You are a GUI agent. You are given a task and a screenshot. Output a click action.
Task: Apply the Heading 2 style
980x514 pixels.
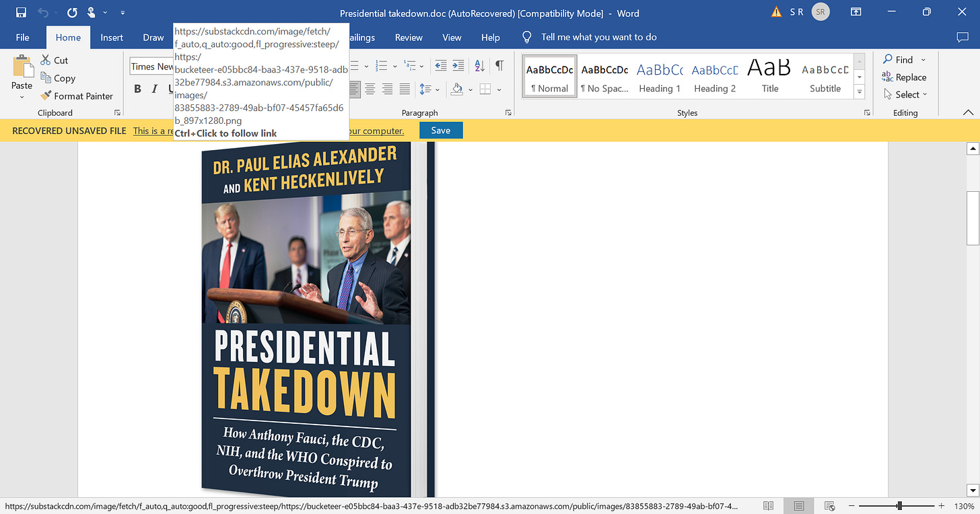point(715,77)
